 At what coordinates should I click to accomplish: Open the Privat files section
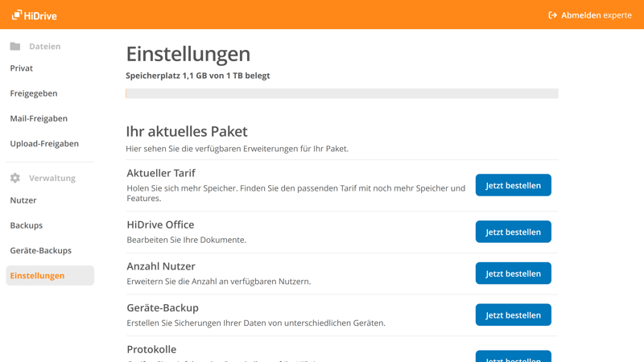tap(22, 68)
